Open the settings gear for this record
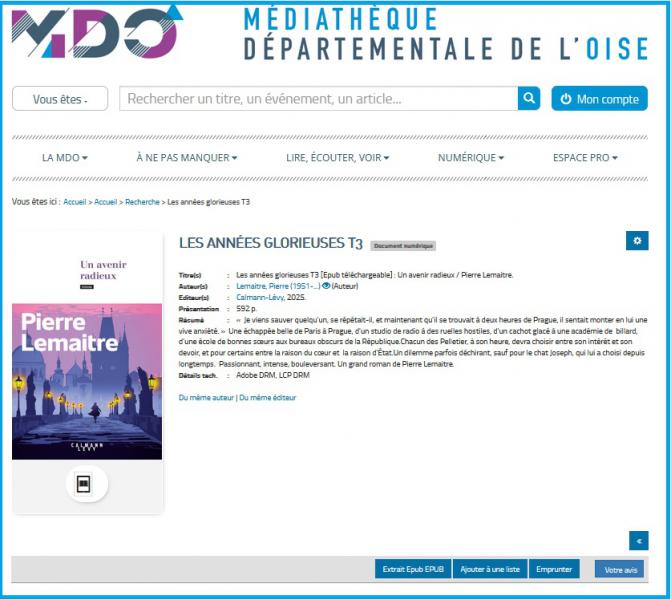Viewport: 671px width, 600px height. coord(636,240)
